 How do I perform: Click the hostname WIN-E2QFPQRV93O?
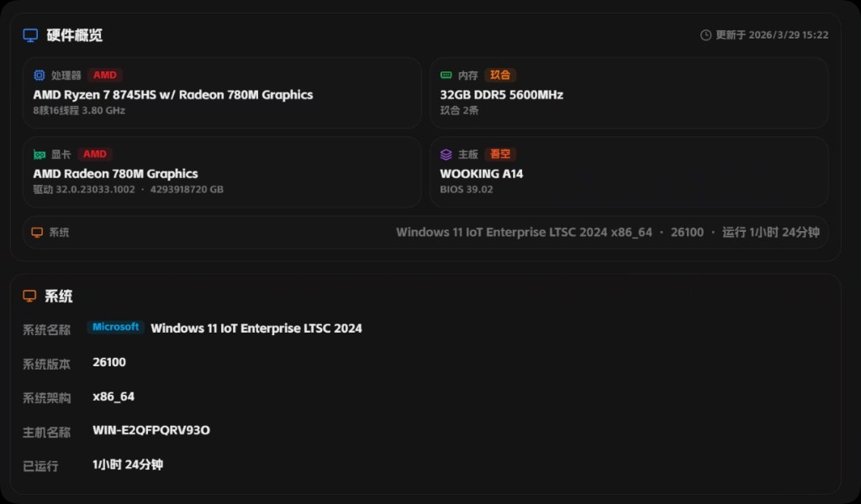coord(151,430)
